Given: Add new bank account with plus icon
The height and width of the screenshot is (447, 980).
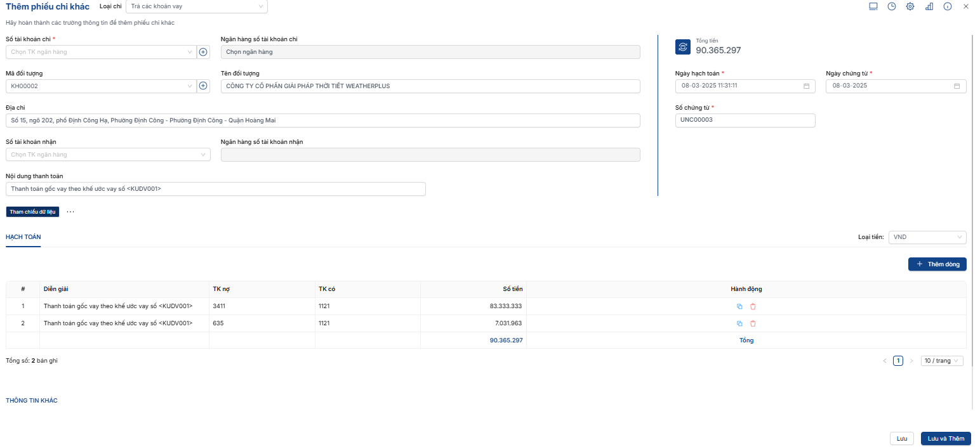Looking at the screenshot, I should [x=203, y=52].
